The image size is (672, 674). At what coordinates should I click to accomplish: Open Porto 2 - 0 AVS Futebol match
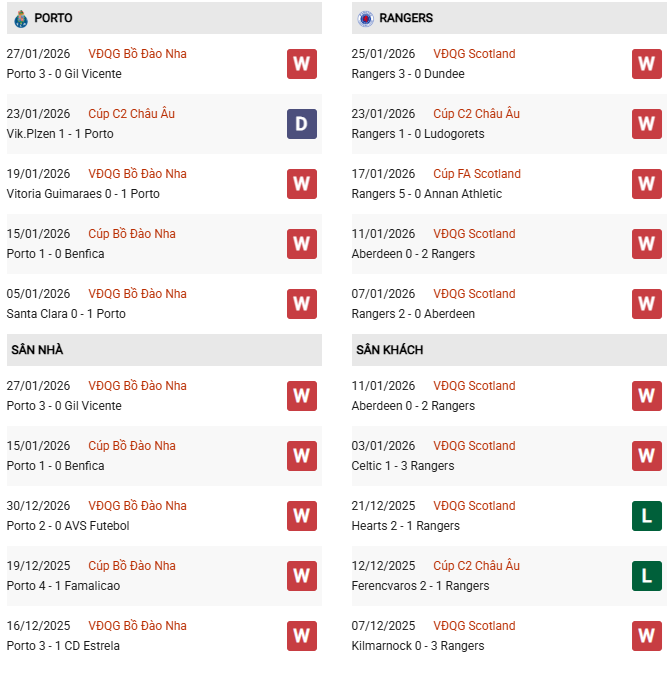(68, 526)
